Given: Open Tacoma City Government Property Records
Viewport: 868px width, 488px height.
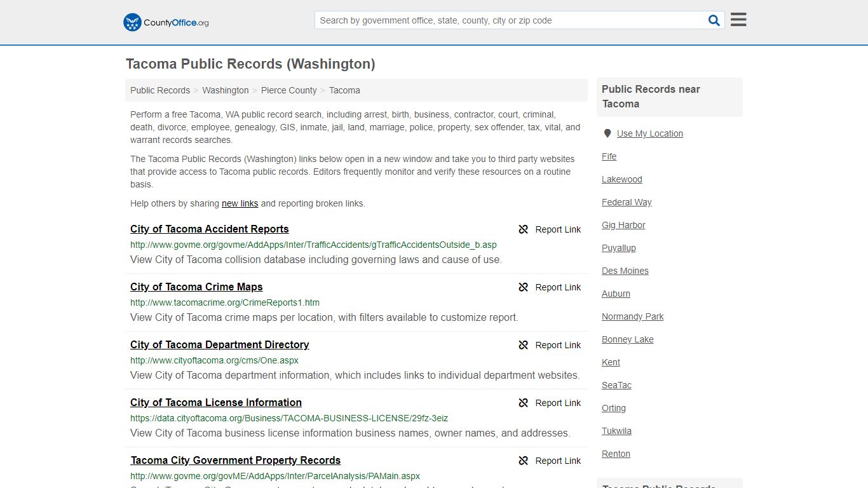Looking at the screenshot, I should 236,461.
